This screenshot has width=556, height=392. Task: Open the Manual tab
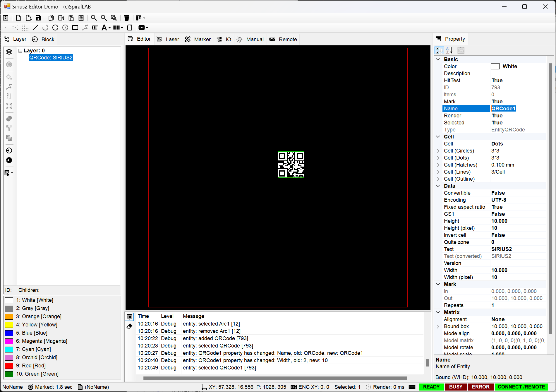[x=250, y=39]
